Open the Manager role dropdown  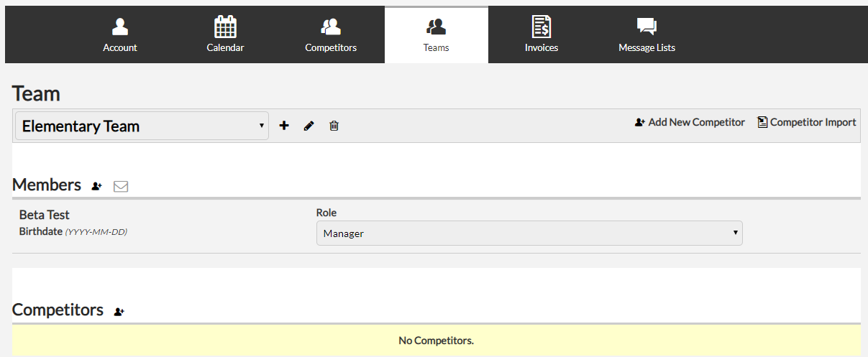click(529, 233)
